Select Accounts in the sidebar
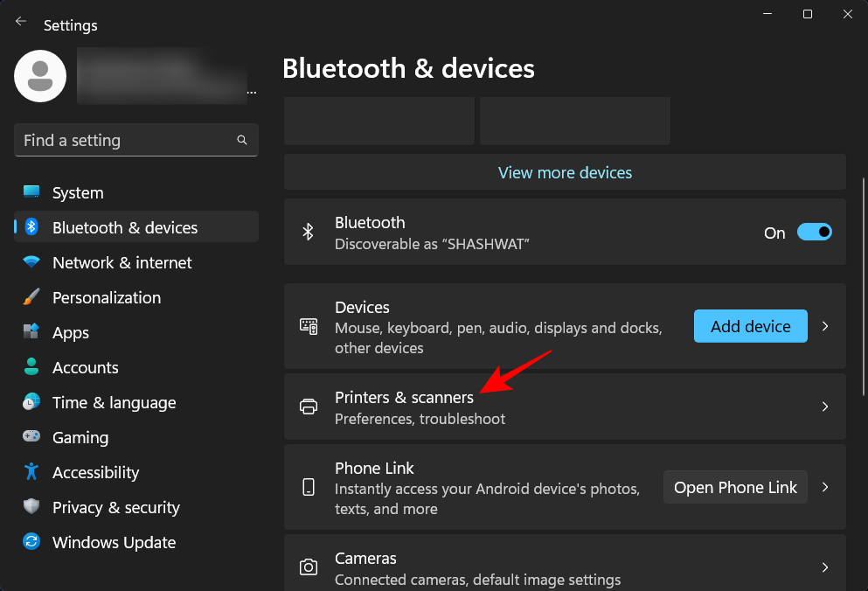Image resolution: width=868 pixels, height=591 pixels. point(85,367)
